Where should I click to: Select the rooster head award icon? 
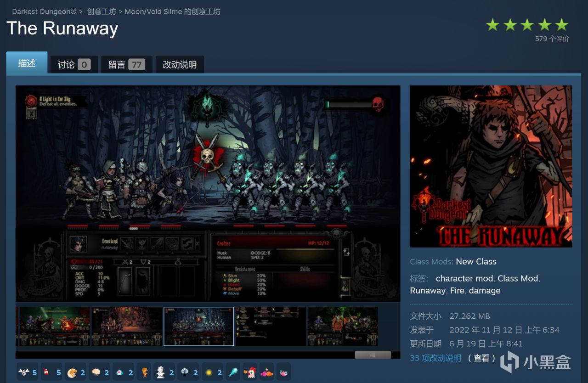(250, 372)
